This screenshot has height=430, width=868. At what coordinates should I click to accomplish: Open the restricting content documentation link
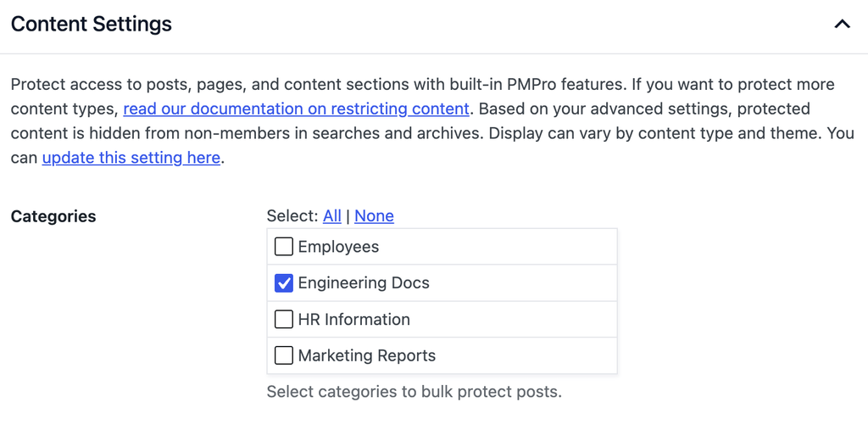pos(296,109)
